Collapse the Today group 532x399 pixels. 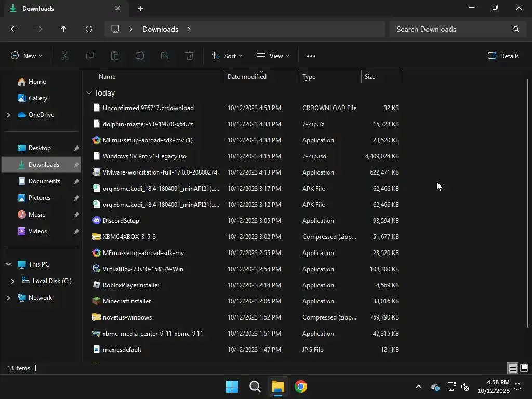(x=89, y=93)
